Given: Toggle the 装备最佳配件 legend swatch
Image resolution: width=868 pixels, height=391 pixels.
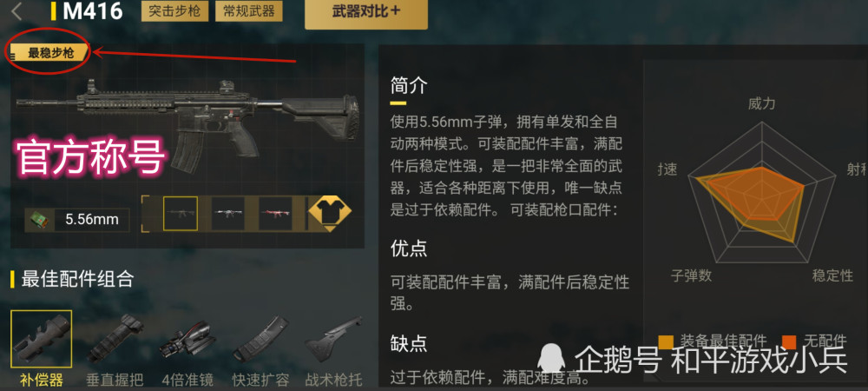Looking at the screenshot, I should tap(666, 342).
